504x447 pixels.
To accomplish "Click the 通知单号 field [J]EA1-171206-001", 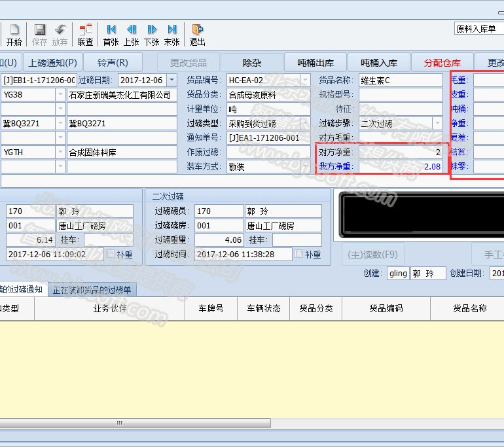I will click(x=268, y=137).
